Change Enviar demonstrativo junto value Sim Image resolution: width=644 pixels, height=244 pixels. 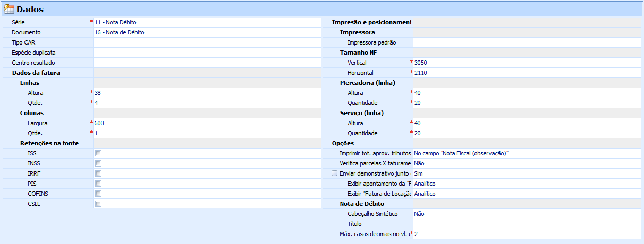pyautogui.click(x=527, y=173)
